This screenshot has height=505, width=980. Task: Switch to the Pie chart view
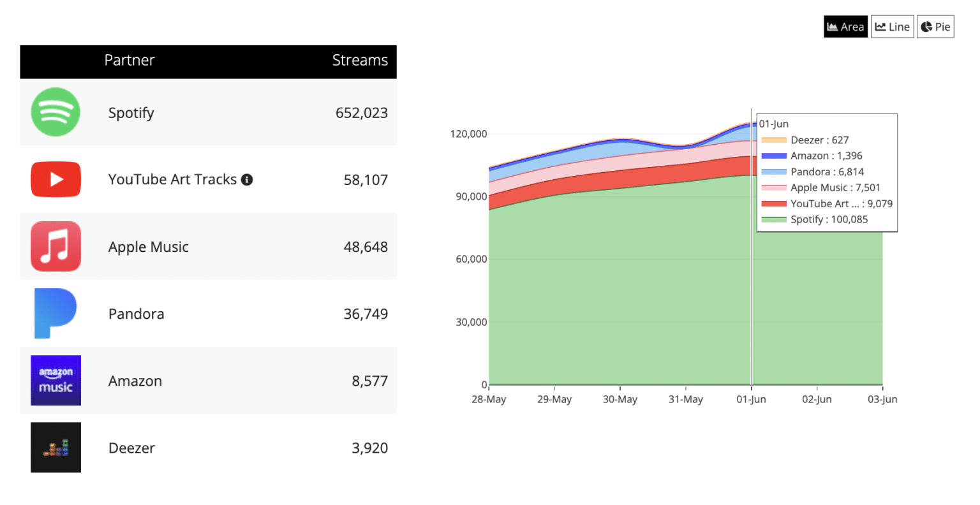935,27
